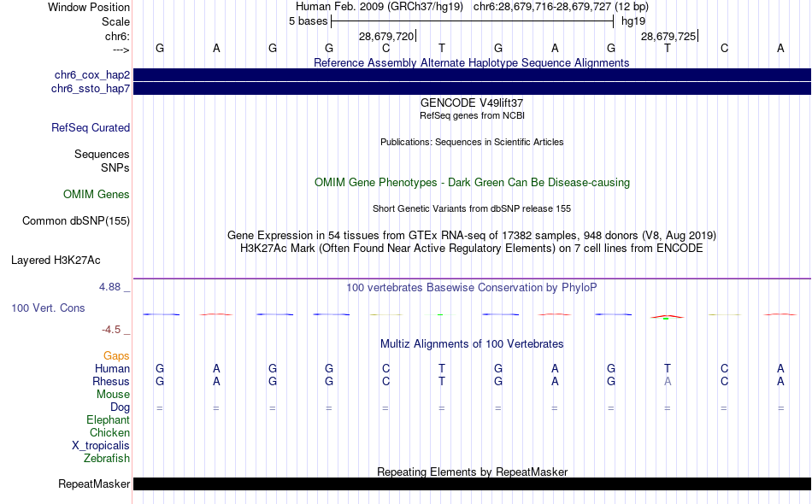The height and width of the screenshot is (504, 812).
Task: Click the 4.88 conservation upper limit
Action: point(109,287)
